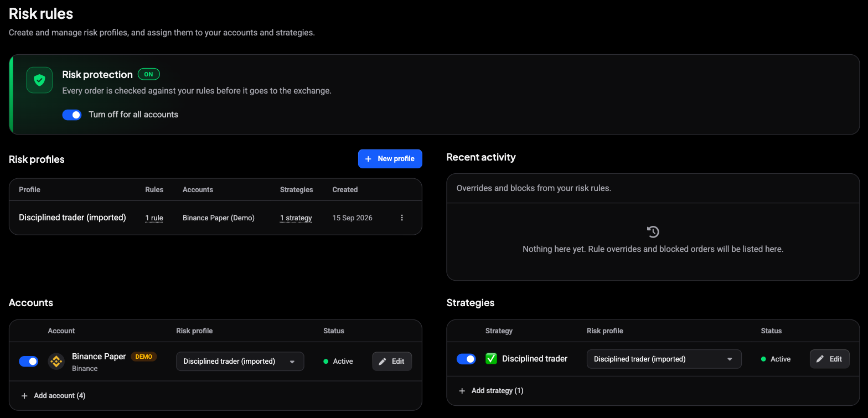Screen dimensions: 868x418
Task: Click the green shield risk protection icon
Action: [39, 80]
